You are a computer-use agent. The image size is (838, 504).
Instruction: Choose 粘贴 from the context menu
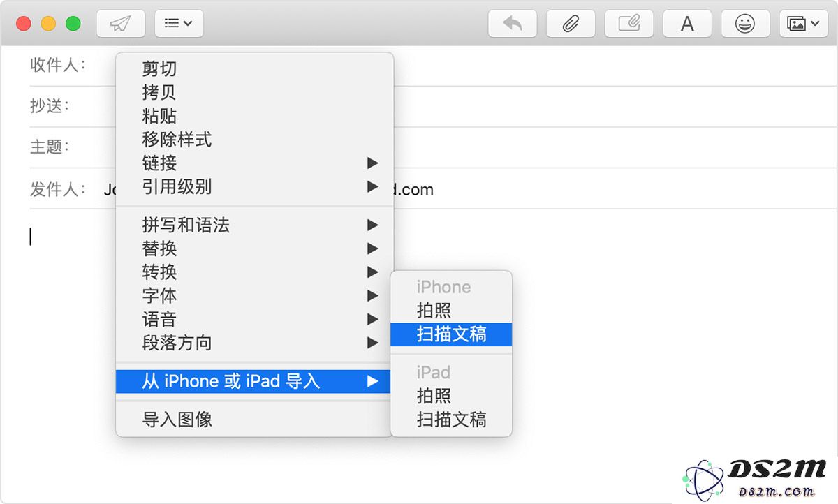point(254,116)
